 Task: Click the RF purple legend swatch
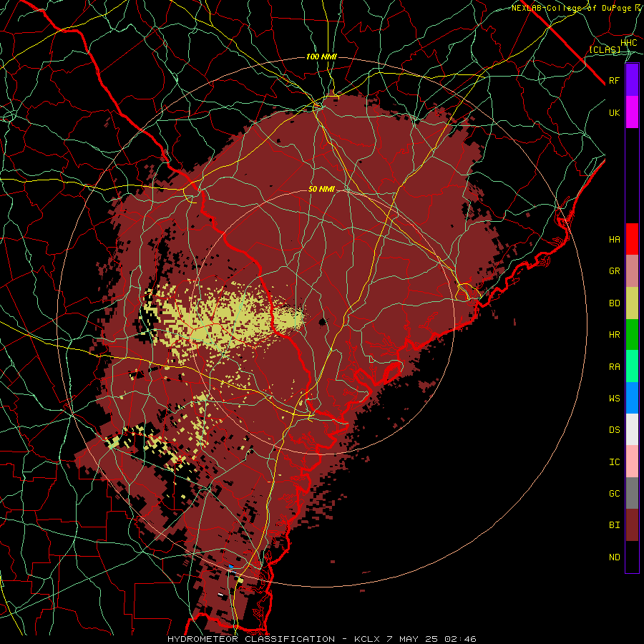click(632, 80)
